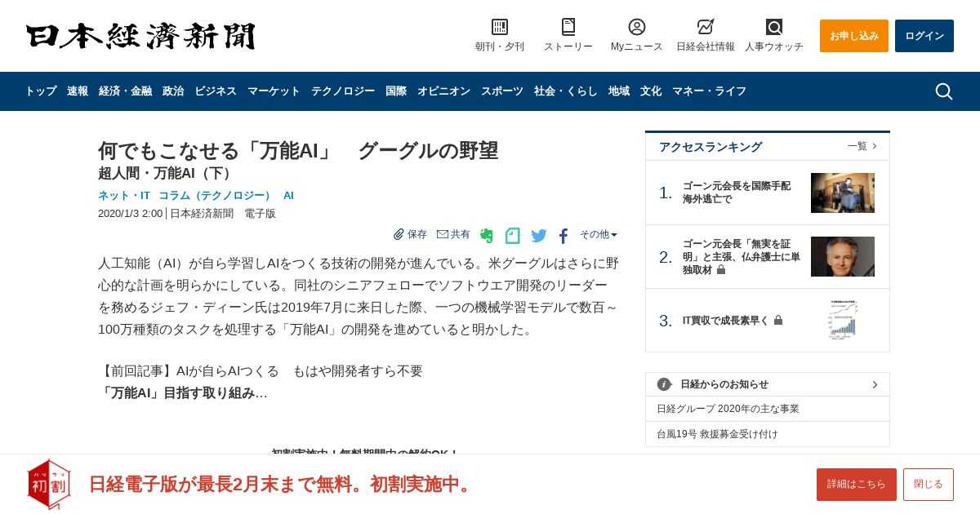Open the chevron on the 日経からのお知らせ header
The height and width of the screenshot is (514, 980).
[875, 384]
